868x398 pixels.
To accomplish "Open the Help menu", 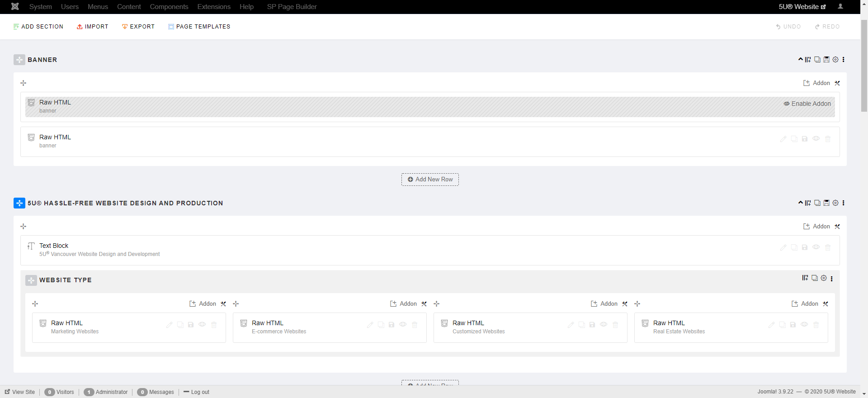I will pos(246,7).
